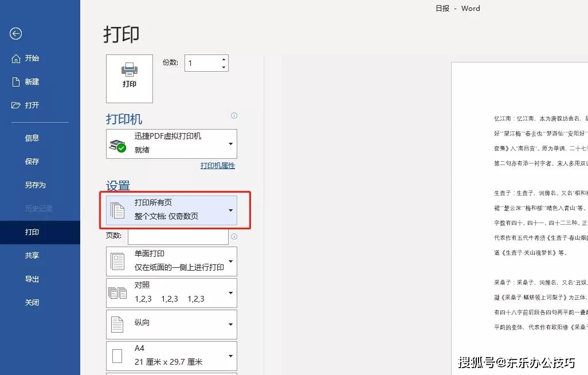Click the 页数 pages input field
Screen dimensions: 588x375
pos(178,236)
